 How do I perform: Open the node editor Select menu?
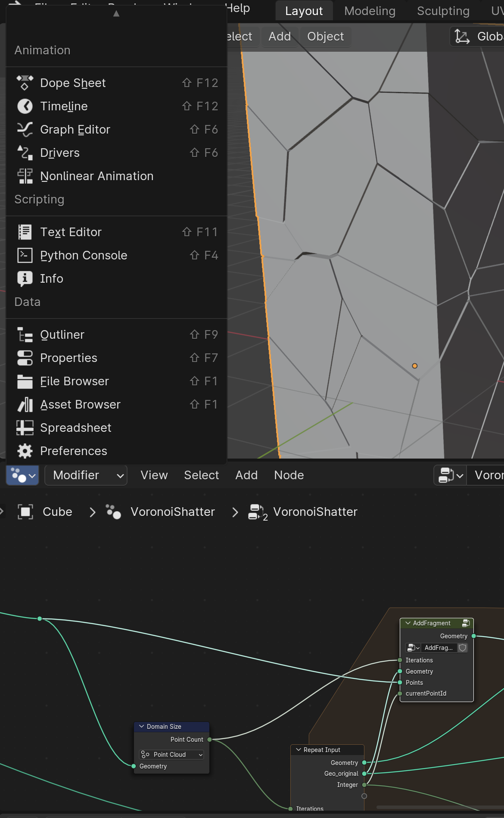[x=201, y=475]
